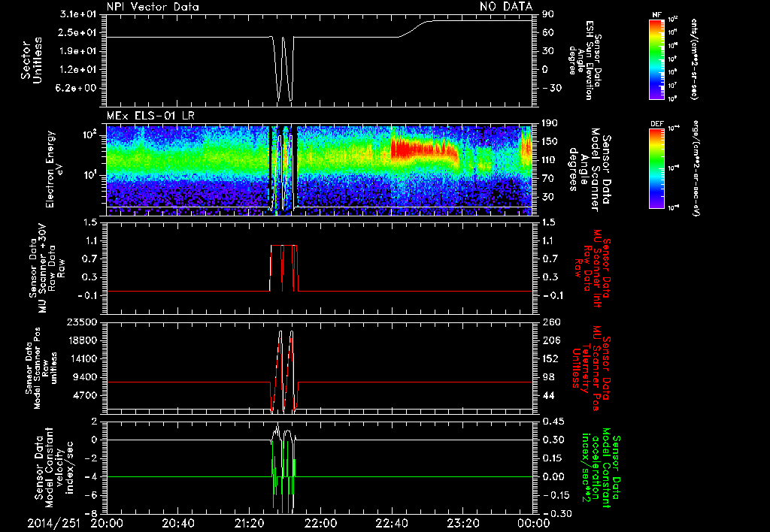Click the 'MEx ELS-01 LR' panel title
This screenshot has height=532, width=770.
pyautogui.click(x=153, y=114)
